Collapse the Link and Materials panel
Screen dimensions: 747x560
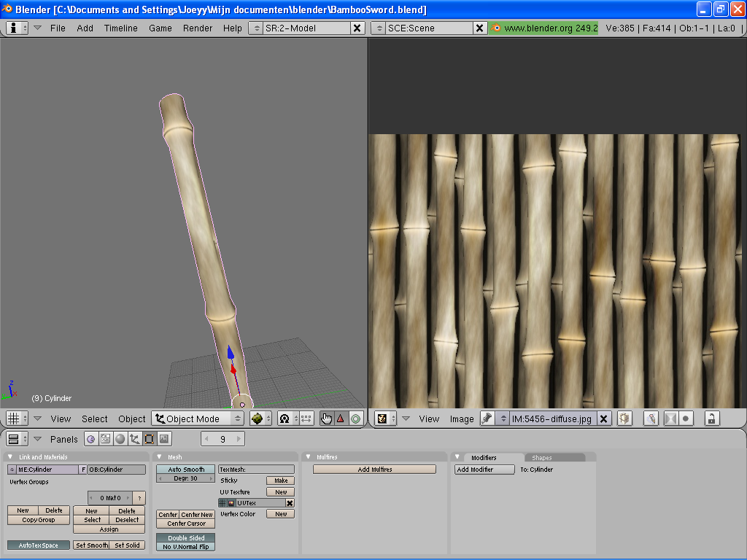click(11, 457)
